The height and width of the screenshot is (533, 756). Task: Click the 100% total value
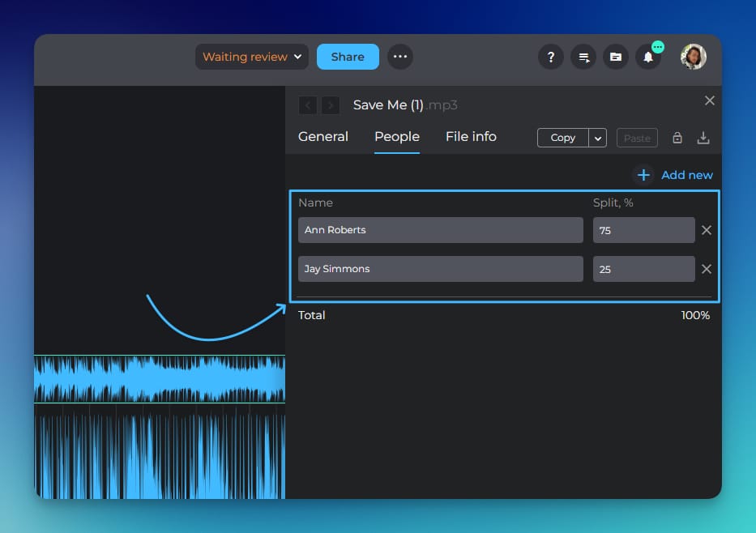coord(695,315)
